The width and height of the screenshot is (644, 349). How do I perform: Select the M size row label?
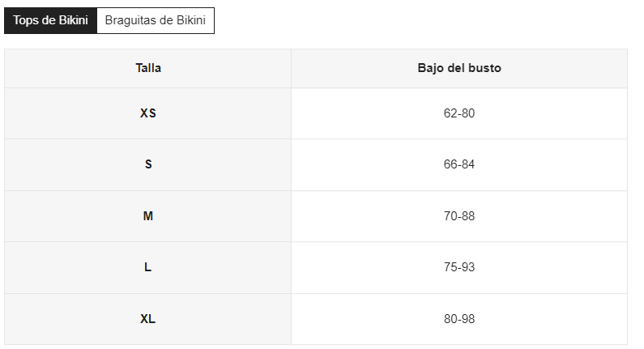[x=148, y=216]
